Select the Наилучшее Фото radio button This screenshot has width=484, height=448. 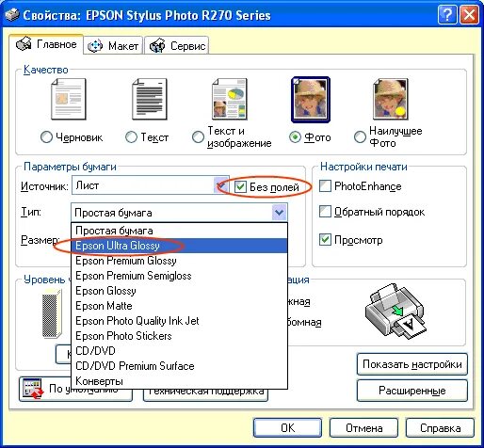pyautogui.click(x=360, y=137)
